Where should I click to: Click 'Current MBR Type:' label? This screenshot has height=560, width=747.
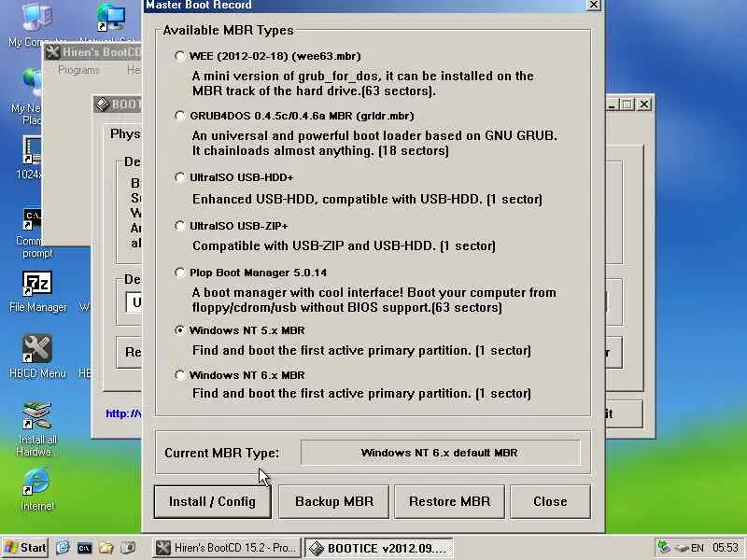(x=222, y=453)
